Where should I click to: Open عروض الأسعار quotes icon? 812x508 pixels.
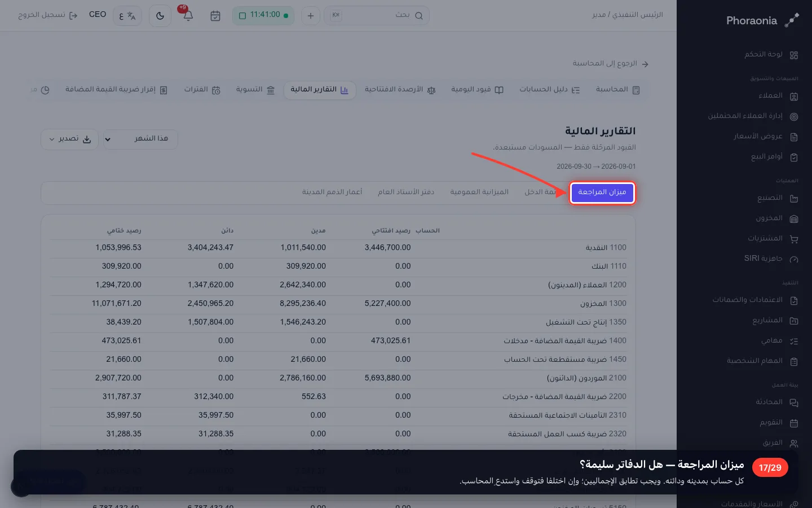[x=794, y=137]
